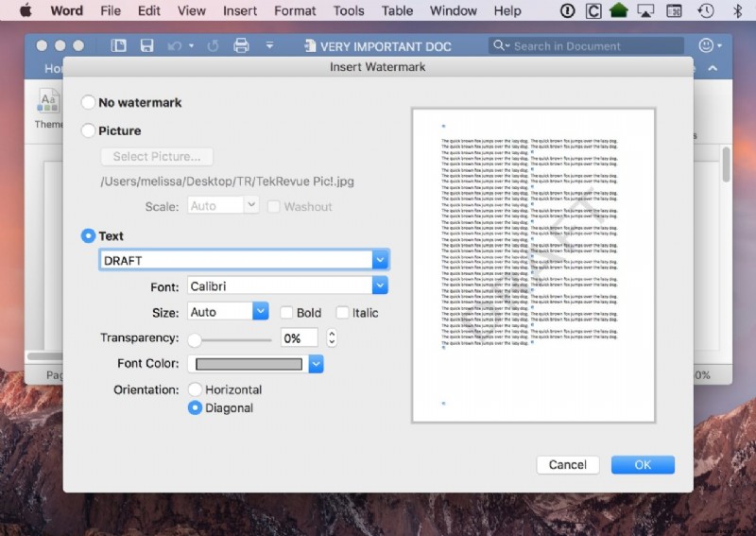Open the Table menu
This screenshot has width=756, height=536.
pyautogui.click(x=397, y=10)
